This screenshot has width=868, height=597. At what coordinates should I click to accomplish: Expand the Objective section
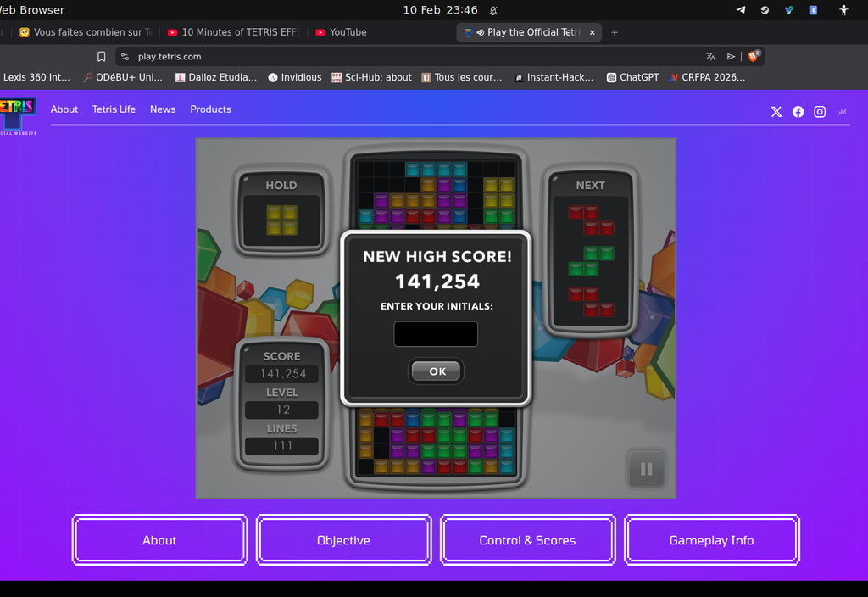[343, 540]
